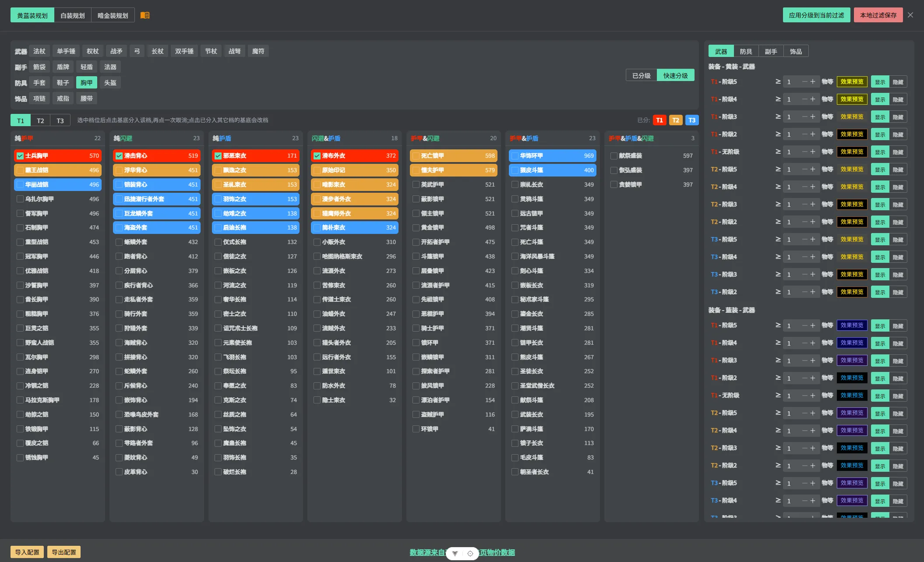Screen dimensions: 924x562
Task: Open the 数据源来自 price data link
Action: [462, 552]
